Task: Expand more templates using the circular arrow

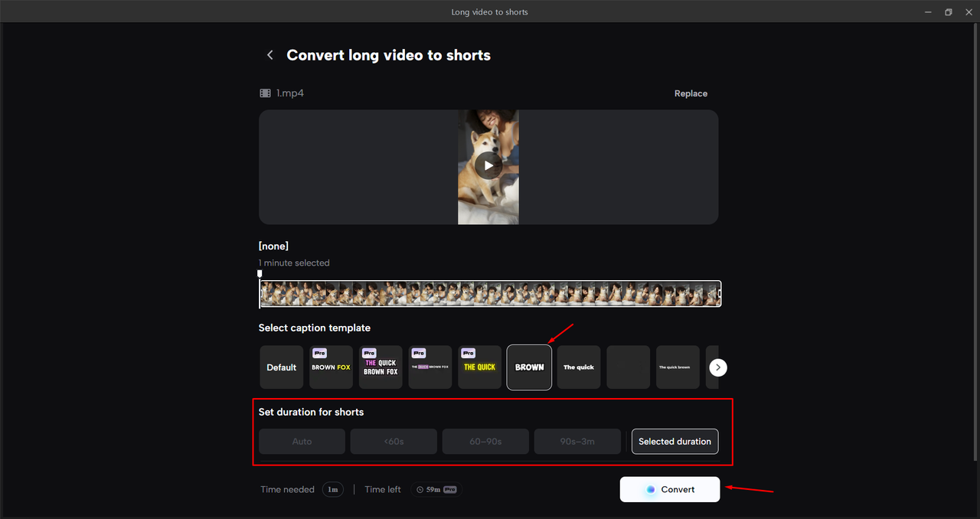Action: coord(717,367)
